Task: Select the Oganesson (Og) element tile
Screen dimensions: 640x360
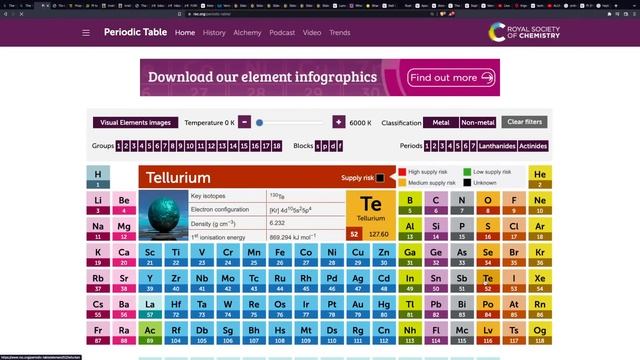Action: [540, 333]
